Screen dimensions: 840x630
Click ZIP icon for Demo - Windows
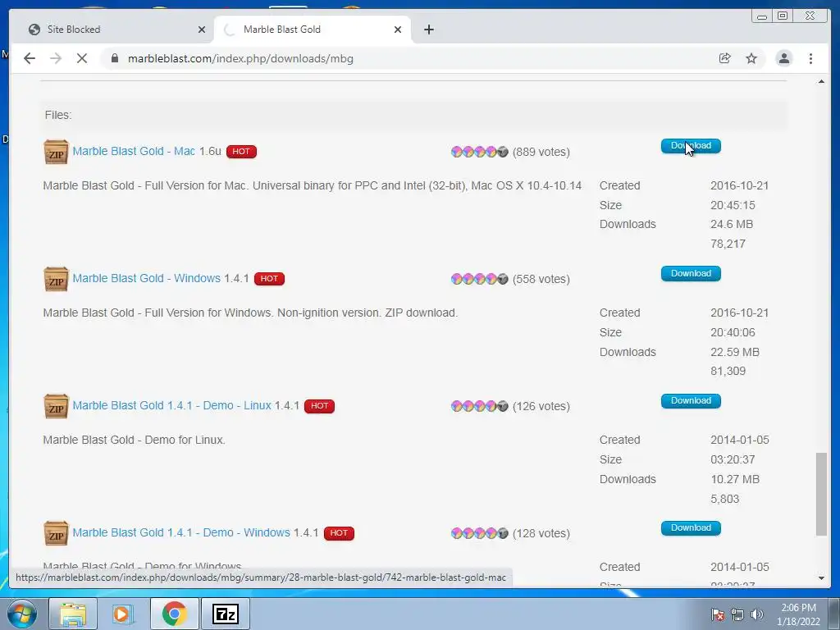56,533
